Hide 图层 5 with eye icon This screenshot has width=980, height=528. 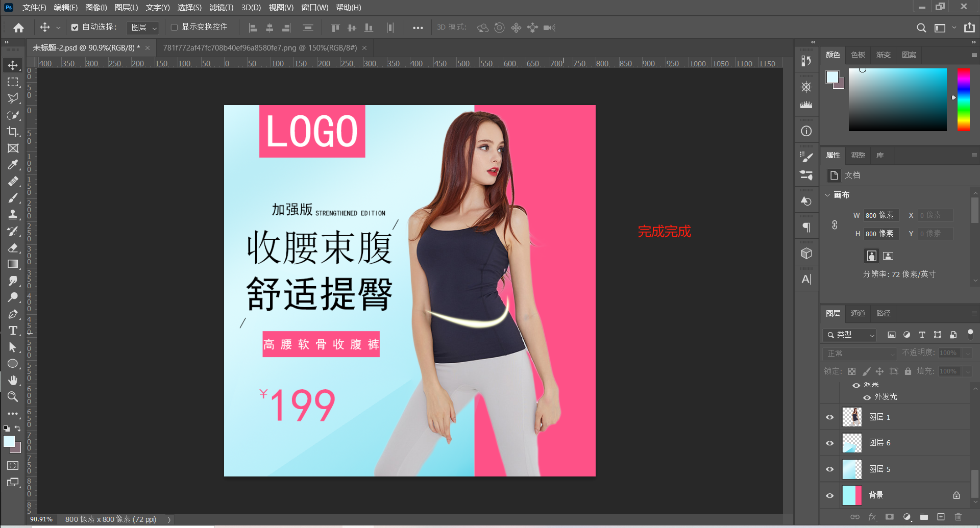pyautogui.click(x=829, y=469)
